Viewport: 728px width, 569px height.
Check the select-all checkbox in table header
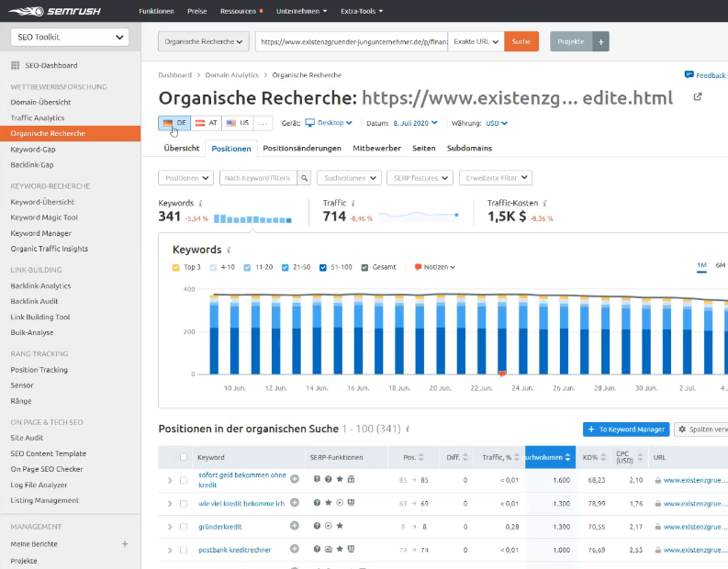click(x=184, y=457)
